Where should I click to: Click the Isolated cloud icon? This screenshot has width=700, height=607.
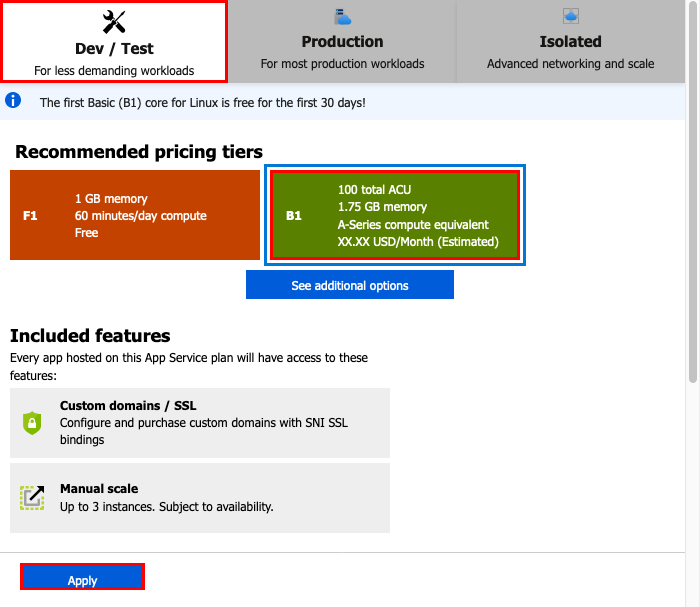tap(571, 16)
